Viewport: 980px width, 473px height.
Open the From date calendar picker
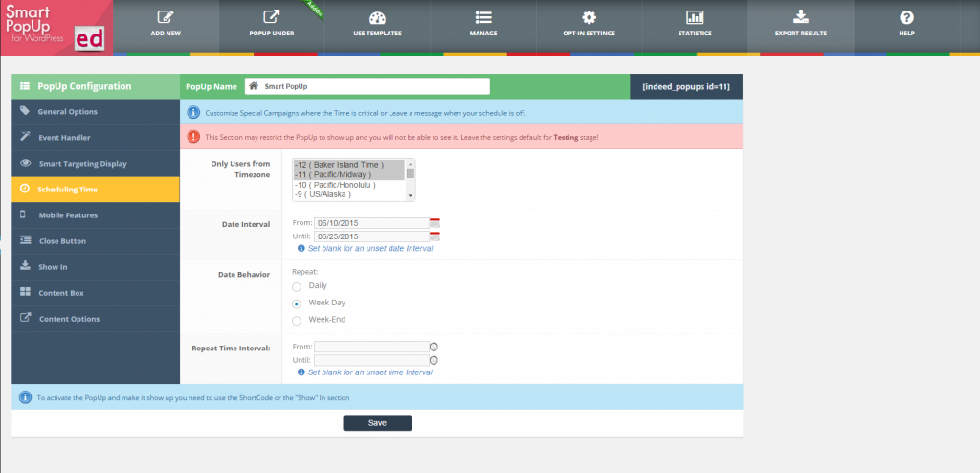pyautogui.click(x=435, y=223)
